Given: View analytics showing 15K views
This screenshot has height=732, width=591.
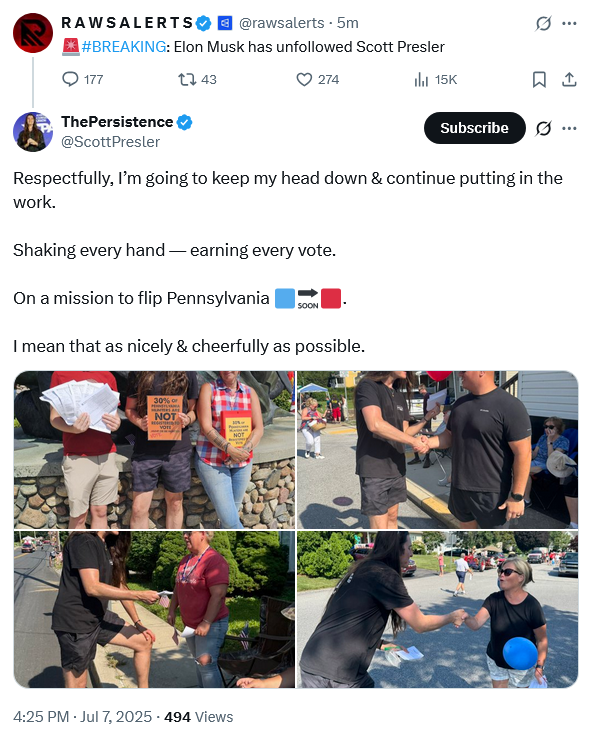Looking at the screenshot, I should point(435,80).
